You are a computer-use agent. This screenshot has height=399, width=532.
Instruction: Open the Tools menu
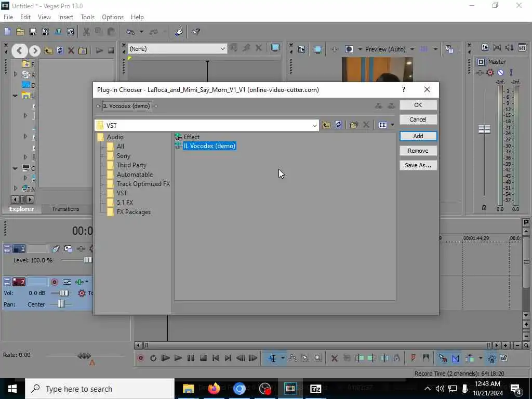[x=87, y=17]
